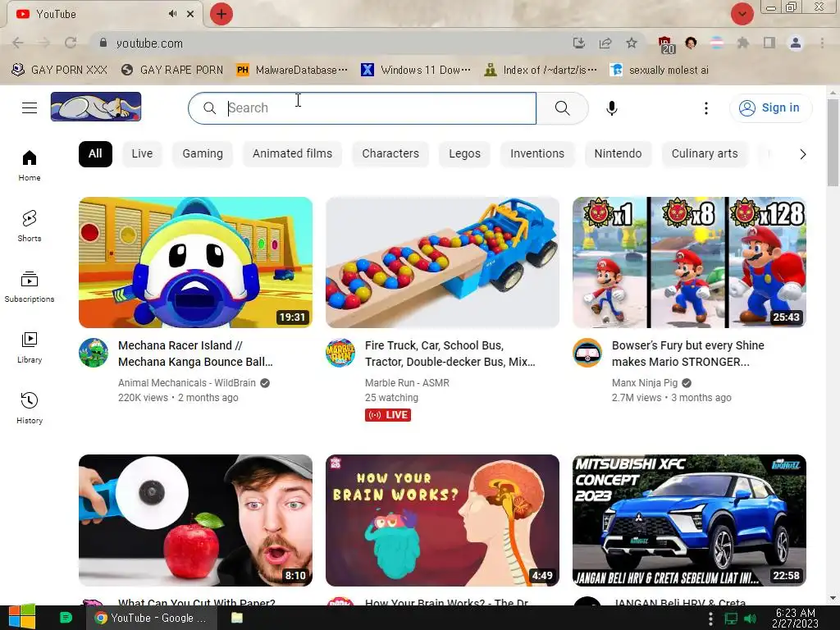Viewport: 840px width, 630px height.
Task: Click the magnifier search button
Action: coord(562,108)
